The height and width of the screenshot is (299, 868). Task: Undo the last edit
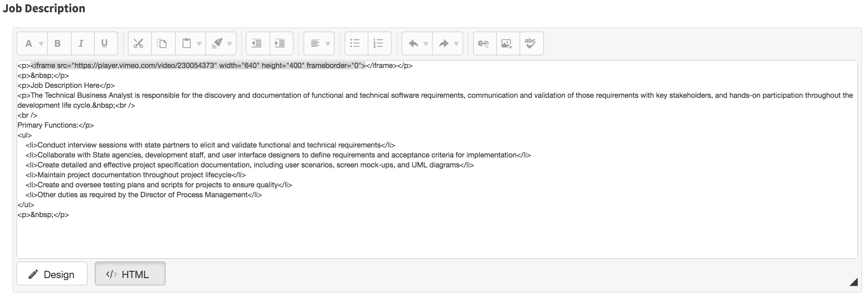coord(413,43)
